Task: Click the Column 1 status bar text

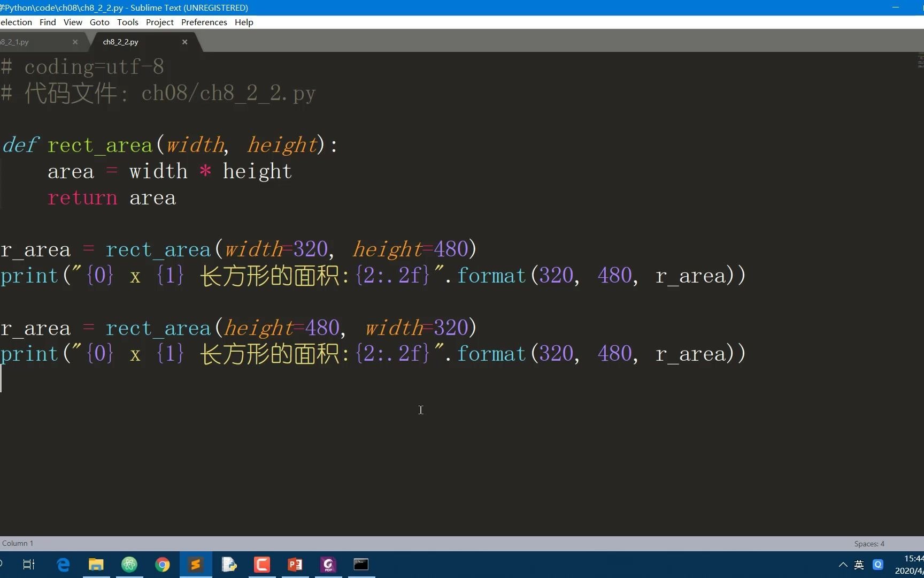Action: click(x=18, y=544)
